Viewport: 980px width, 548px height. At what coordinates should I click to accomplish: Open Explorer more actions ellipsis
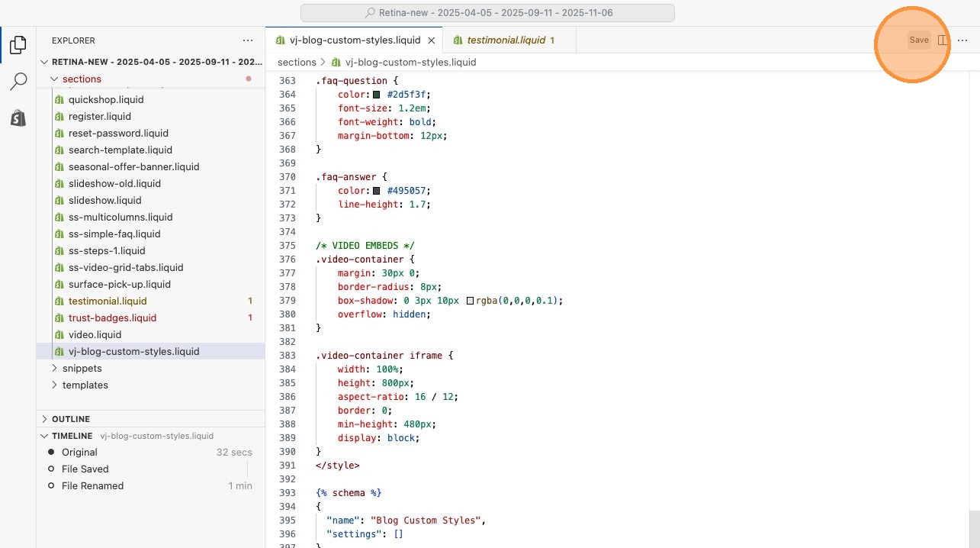(x=248, y=40)
